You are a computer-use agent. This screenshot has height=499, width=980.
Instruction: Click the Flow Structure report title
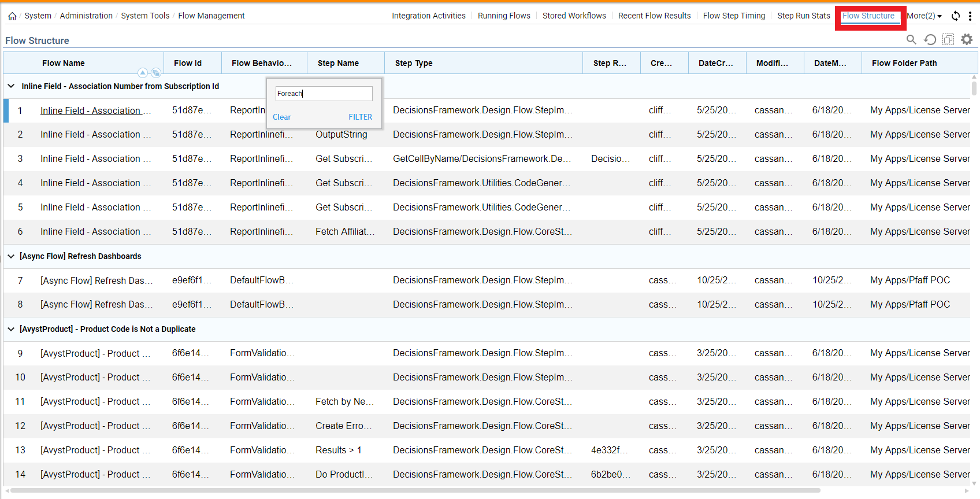tap(37, 40)
